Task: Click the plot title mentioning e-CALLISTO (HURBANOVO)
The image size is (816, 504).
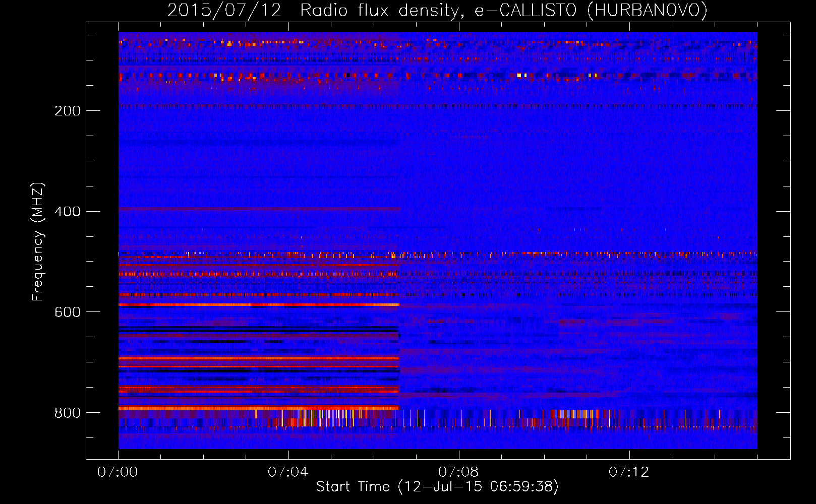Action: pyautogui.click(x=437, y=11)
